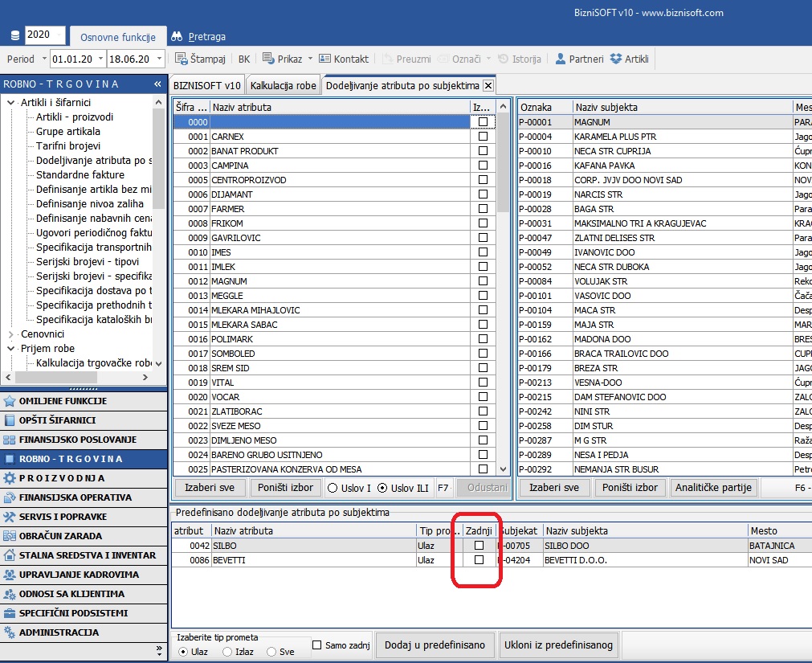Select the Uslov I radio button

coord(333,488)
